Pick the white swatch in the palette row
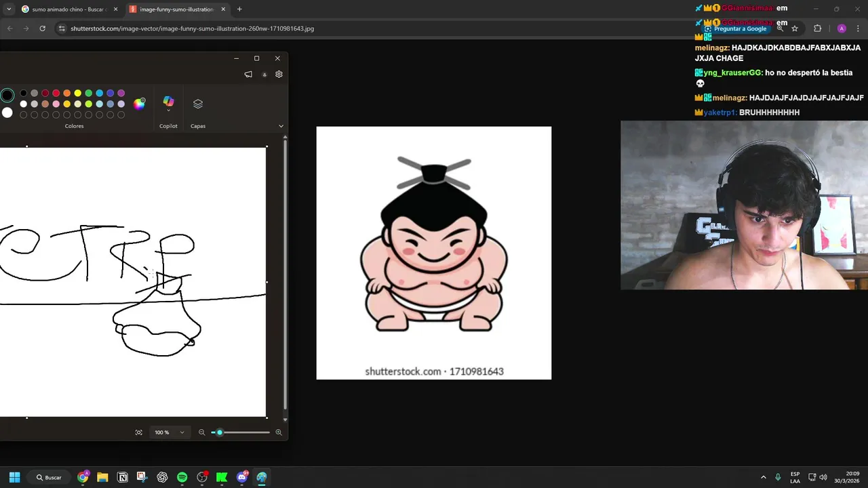868x488 pixels. tap(24, 104)
